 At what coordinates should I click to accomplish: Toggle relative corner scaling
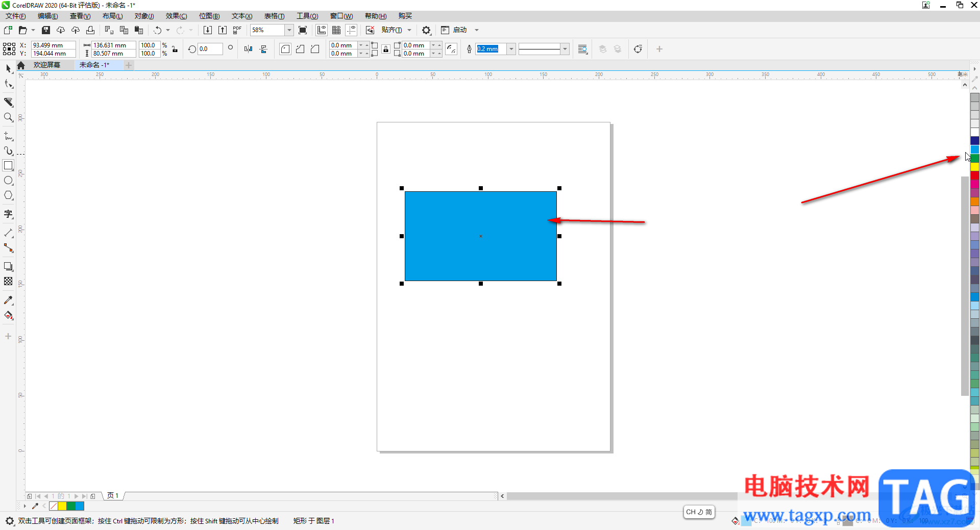(451, 49)
